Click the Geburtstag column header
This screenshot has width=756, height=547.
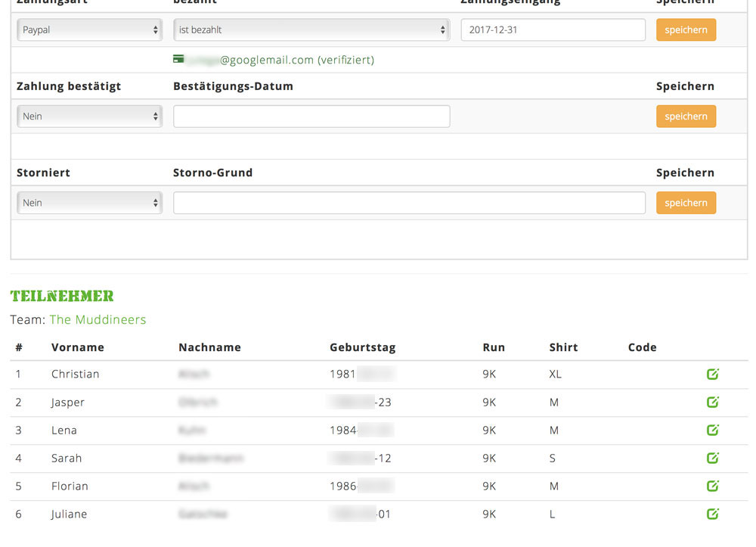362,347
